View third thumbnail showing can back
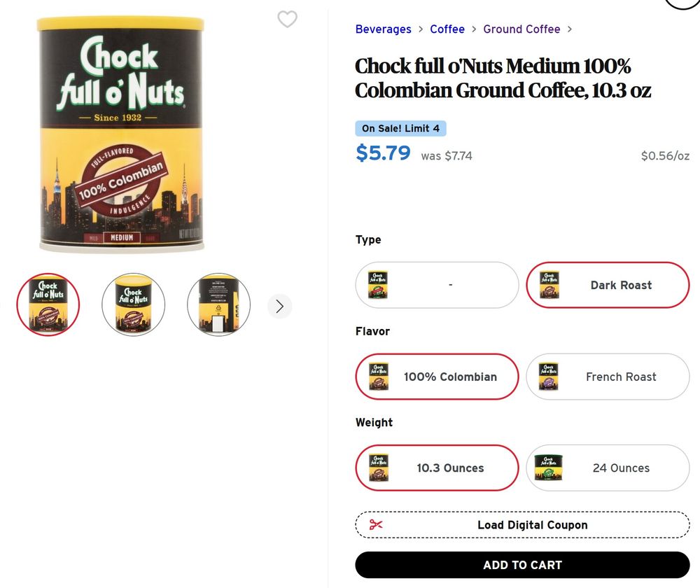 [218, 304]
